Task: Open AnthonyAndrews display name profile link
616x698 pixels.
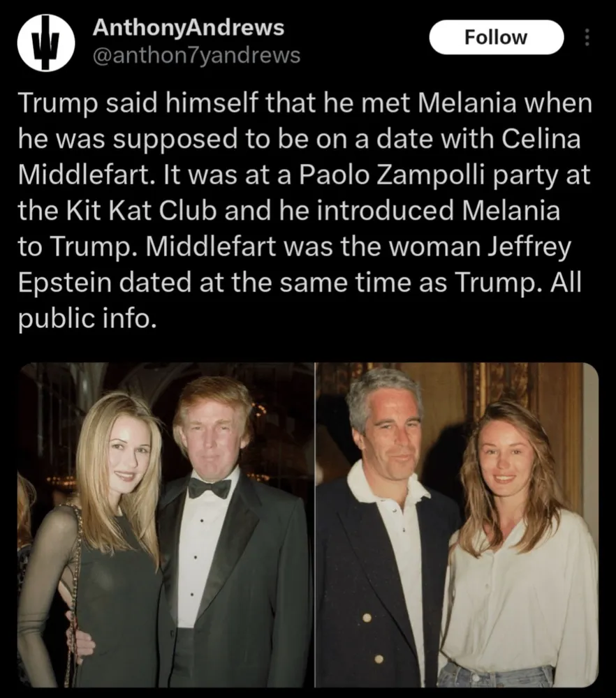Action: point(189,28)
